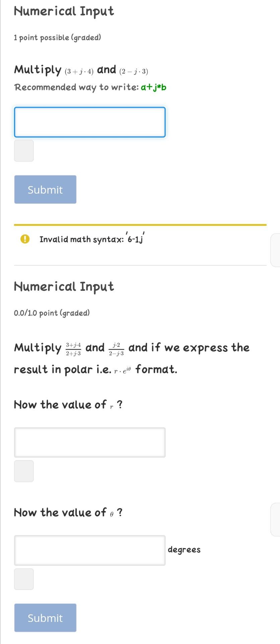Image resolution: width=280 pixels, height=644 pixels.
Task: Click inside the complex multiplication answer box
Action: (x=89, y=122)
